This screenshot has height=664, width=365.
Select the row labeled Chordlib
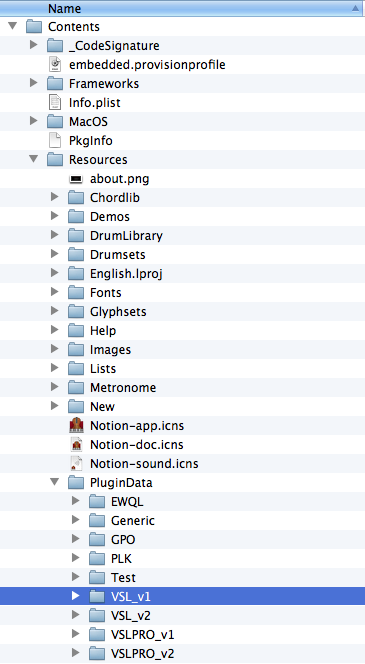pos(182,197)
